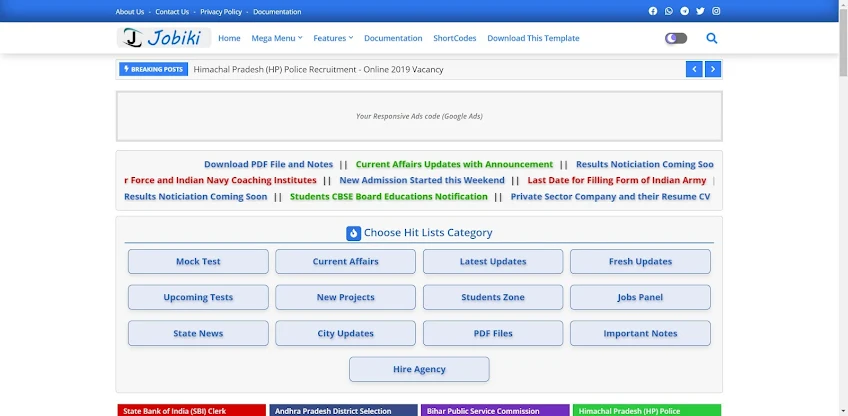The height and width of the screenshot is (416, 848).
Task: Show previous breaking post
Action: click(x=694, y=69)
